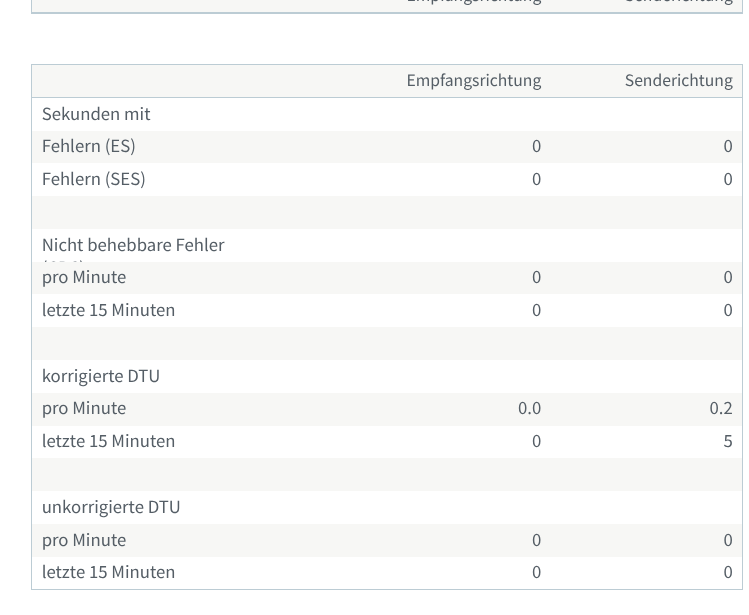Click the Senderichtung column header
Image resolution: width=749 pixels, height=615 pixels.
click(678, 81)
